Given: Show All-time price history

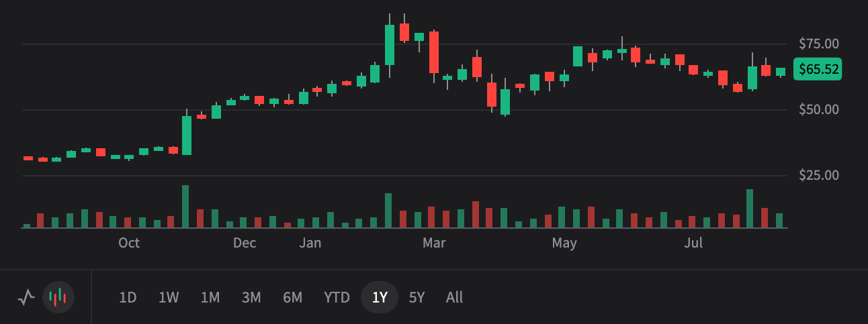Looking at the screenshot, I should click(x=454, y=297).
